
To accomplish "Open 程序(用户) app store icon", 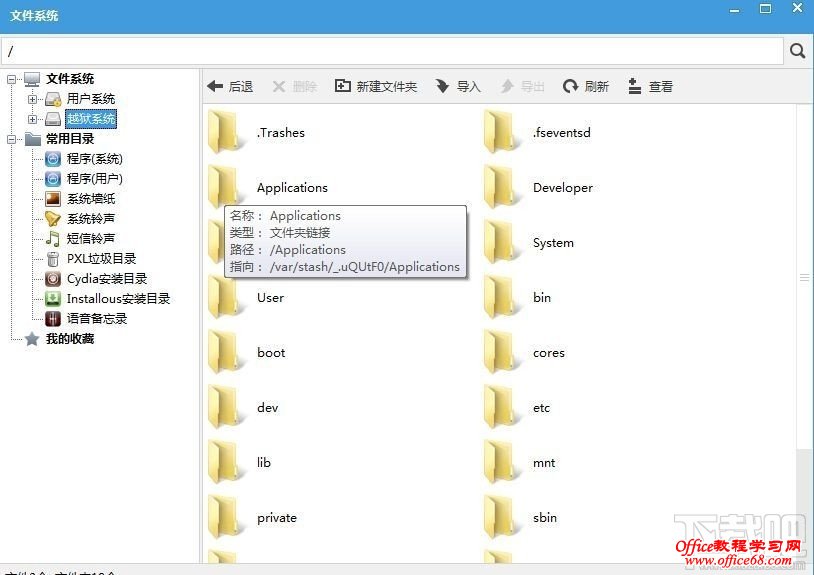I will pos(53,179).
